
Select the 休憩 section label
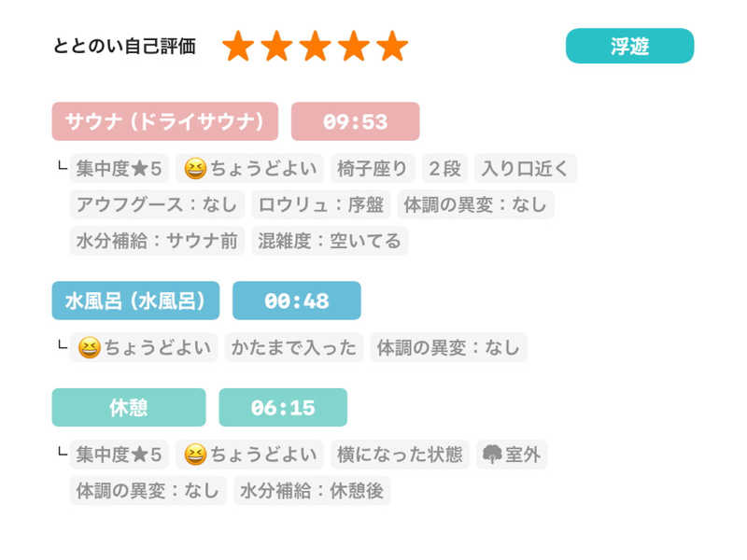(129, 408)
